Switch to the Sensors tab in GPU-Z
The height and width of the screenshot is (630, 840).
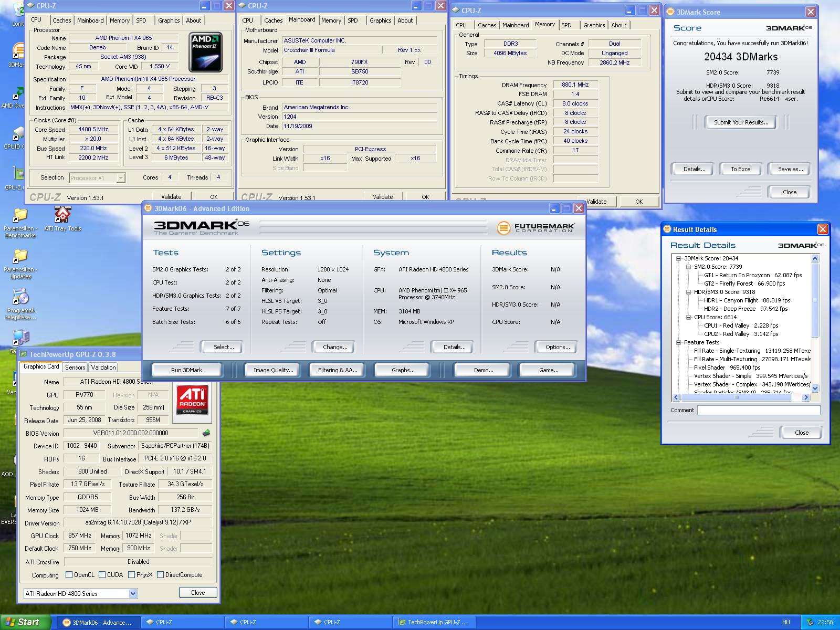pyautogui.click(x=75, y=367)
